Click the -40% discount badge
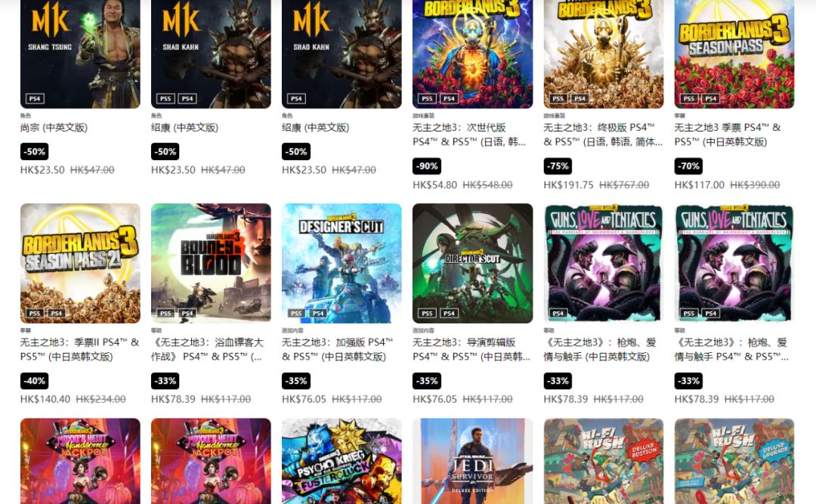 coord(34,381)
